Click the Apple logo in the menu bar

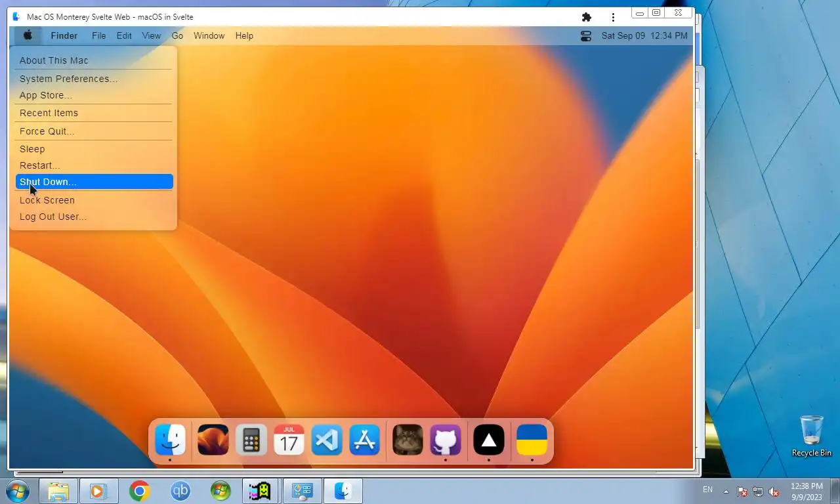pyautogui.click(x=28, y=35)
